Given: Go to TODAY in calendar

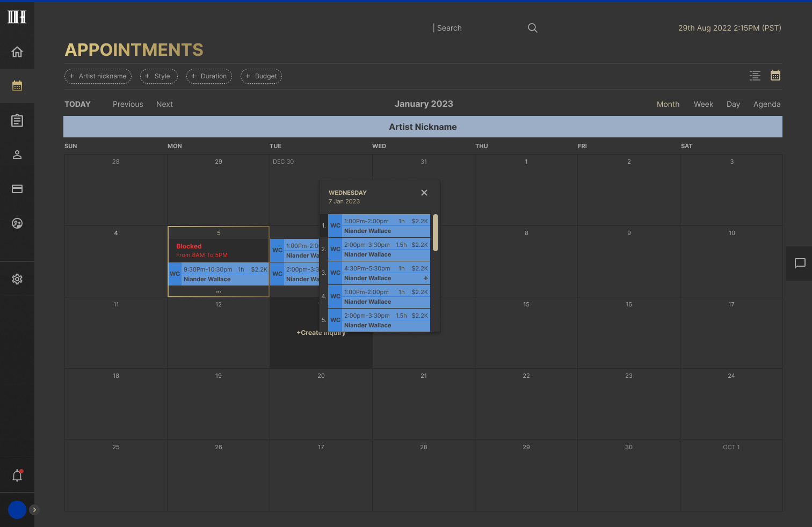Looking at the screenshot, I should click(78, 104).
